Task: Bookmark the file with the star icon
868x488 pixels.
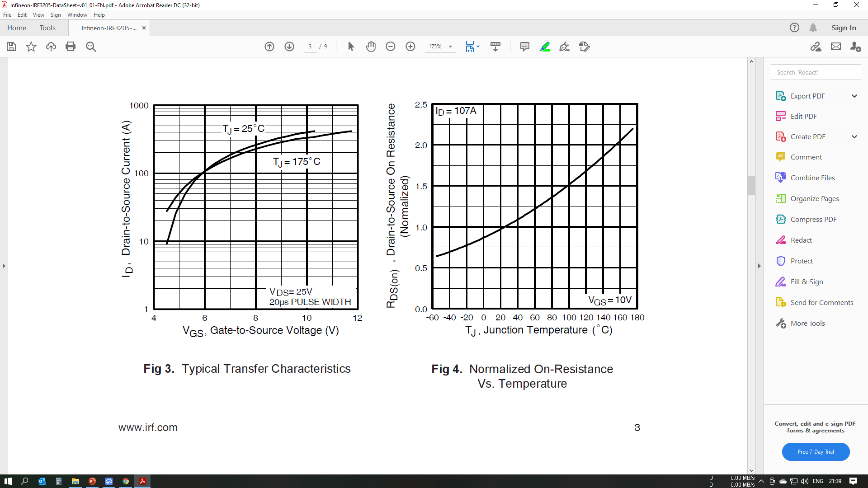Action: click(31, 47)
